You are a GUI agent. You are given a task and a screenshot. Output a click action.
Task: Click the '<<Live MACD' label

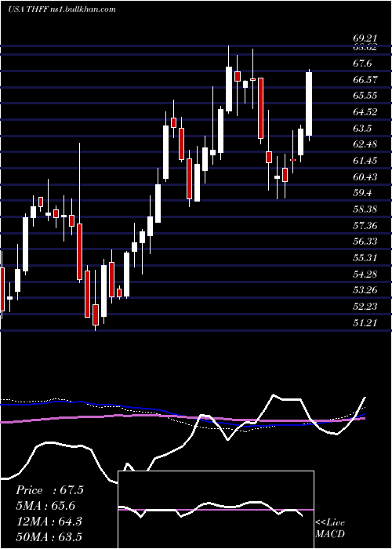(330, 528)
